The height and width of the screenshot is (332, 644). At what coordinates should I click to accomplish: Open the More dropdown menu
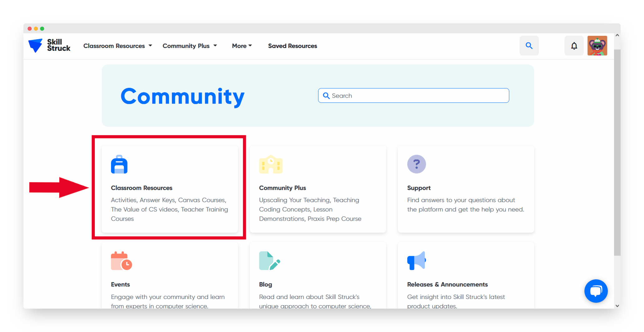[x=242, y=46]
